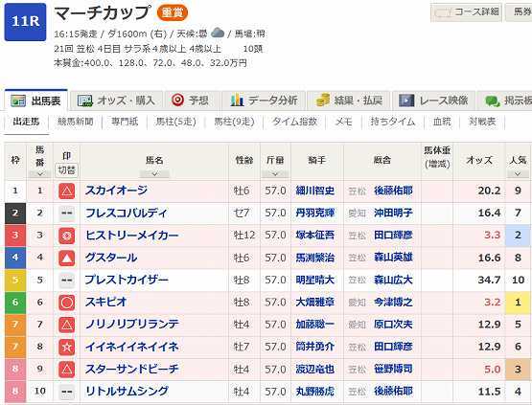Click the コース詳細 button
The image size is (532, 405).
click(466, 12)
